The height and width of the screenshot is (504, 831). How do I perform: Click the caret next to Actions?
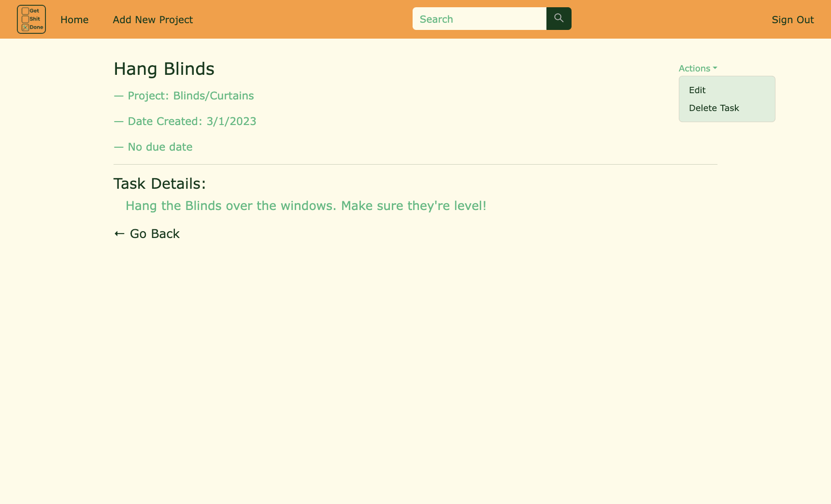pos(716,69)
